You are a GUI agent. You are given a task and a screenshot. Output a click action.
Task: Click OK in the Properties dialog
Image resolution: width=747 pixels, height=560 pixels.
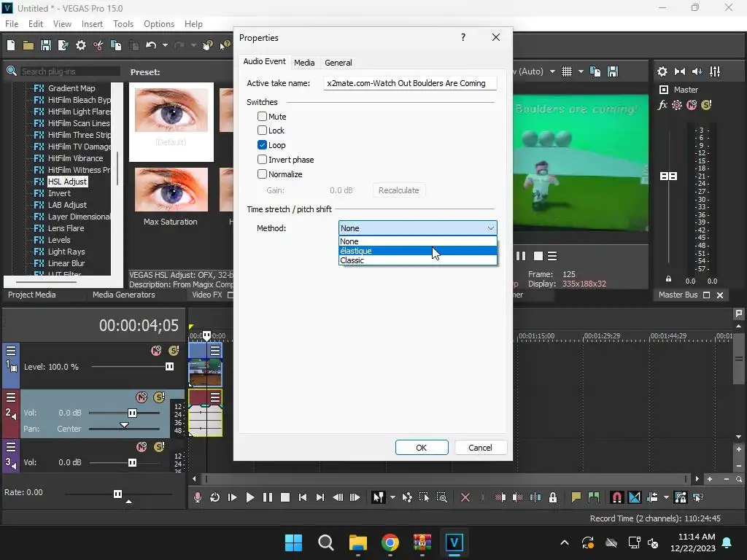tap(422, 448)
